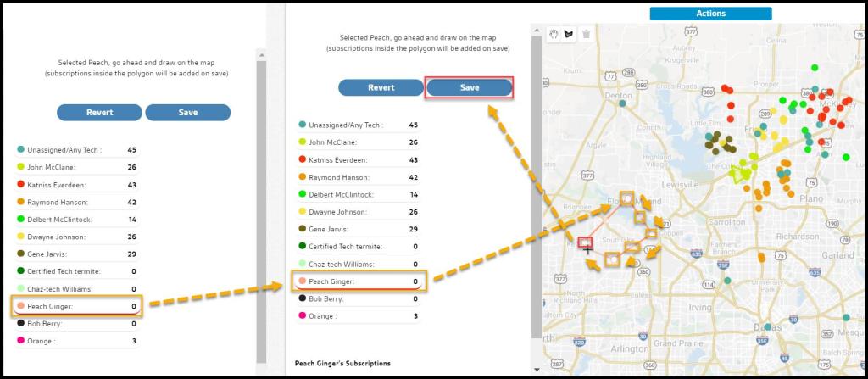Viewport: 868px width, 379px height.
Task: Click the top polygon vertex on the map
Action: (626, 199)
